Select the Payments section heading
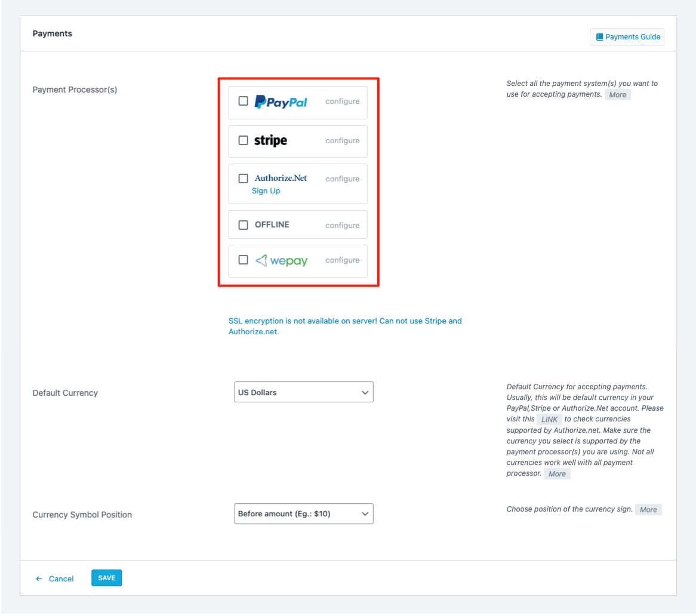The height and width of the screenshot is (616, 696). coord(52,33)
